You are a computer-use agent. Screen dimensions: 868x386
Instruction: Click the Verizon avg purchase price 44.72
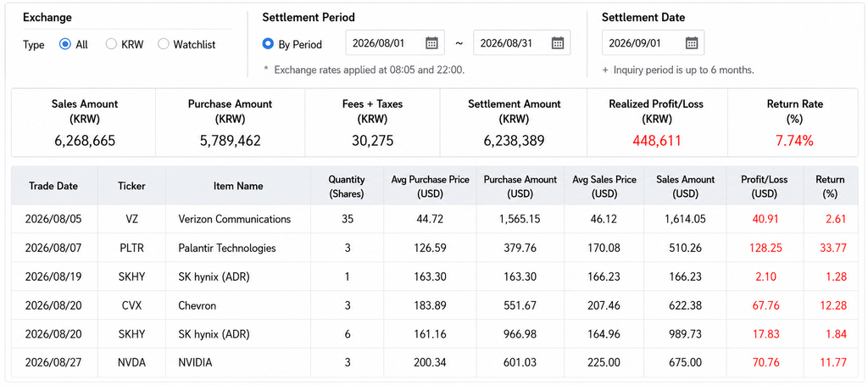430,219
